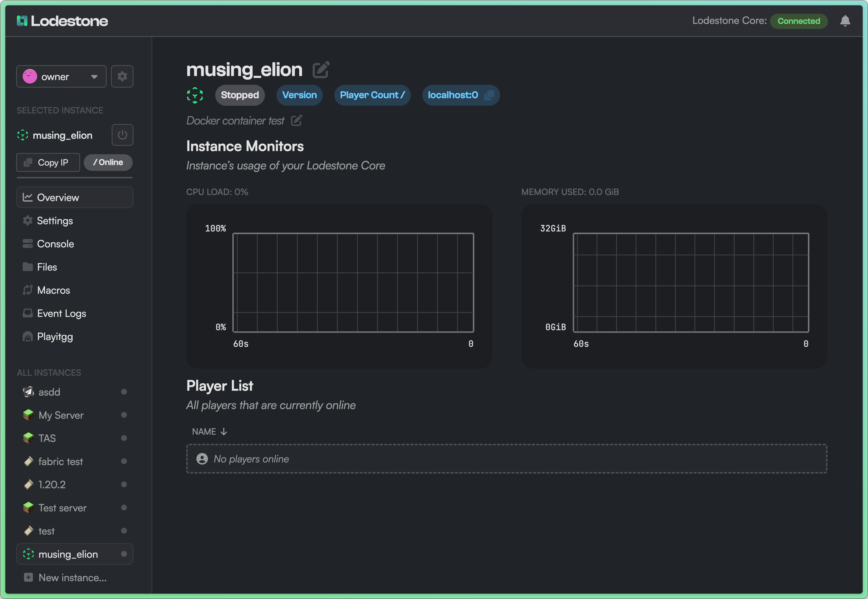Open the Overview tab
Viewport: 868px width, 599px height.
pos(75,197)
